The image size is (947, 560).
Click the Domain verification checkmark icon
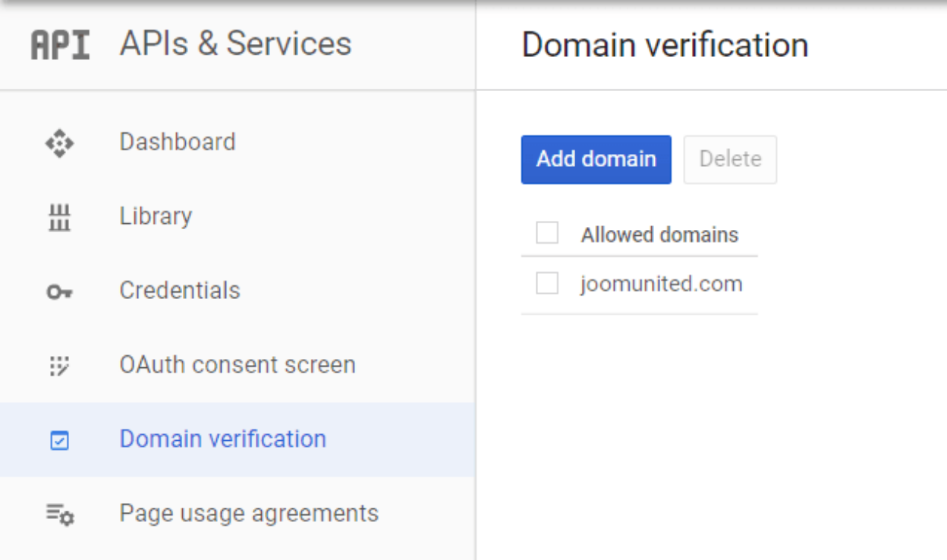point(59,440)
